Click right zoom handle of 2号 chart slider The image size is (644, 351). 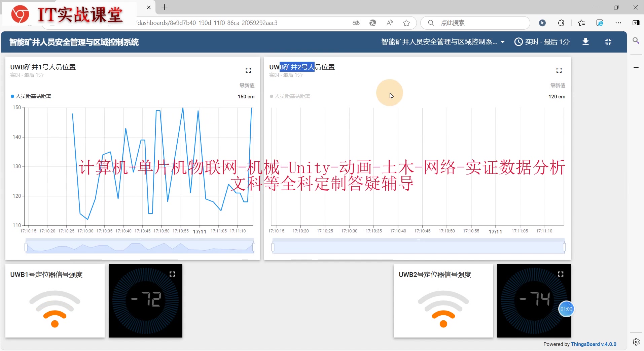(564, 247)
